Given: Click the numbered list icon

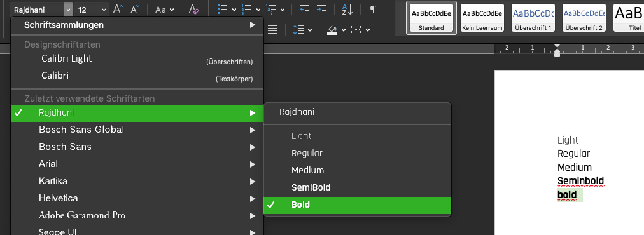Looking at the screenshot, I should [x=247, y=9].
